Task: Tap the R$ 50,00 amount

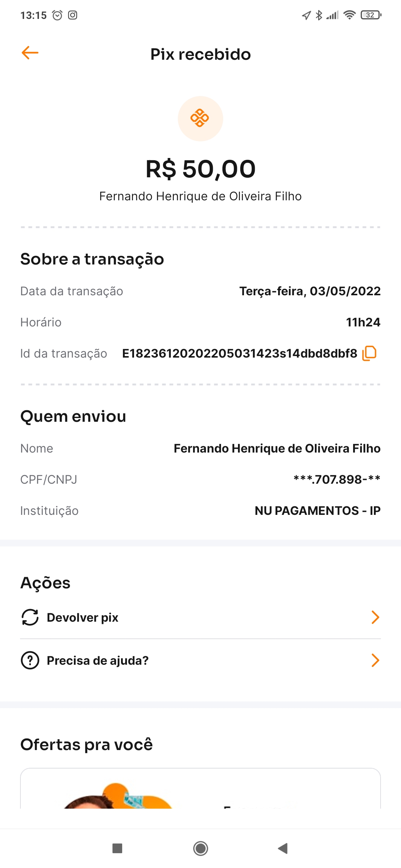Action: pyautogui.click(x=200, y=169)
